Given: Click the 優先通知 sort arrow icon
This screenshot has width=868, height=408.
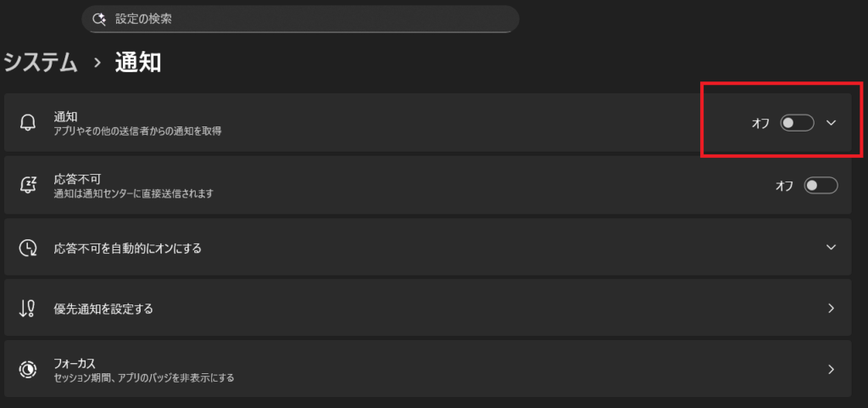Looking at the screenshot, I should (28, 308).
